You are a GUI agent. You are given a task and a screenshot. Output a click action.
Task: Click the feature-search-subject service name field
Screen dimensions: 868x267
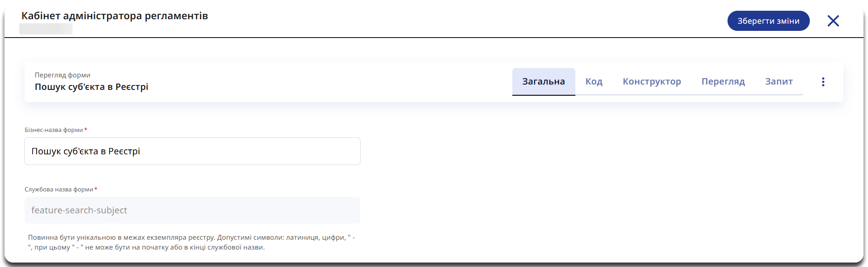pyautogui.click(x=192, y=210)
